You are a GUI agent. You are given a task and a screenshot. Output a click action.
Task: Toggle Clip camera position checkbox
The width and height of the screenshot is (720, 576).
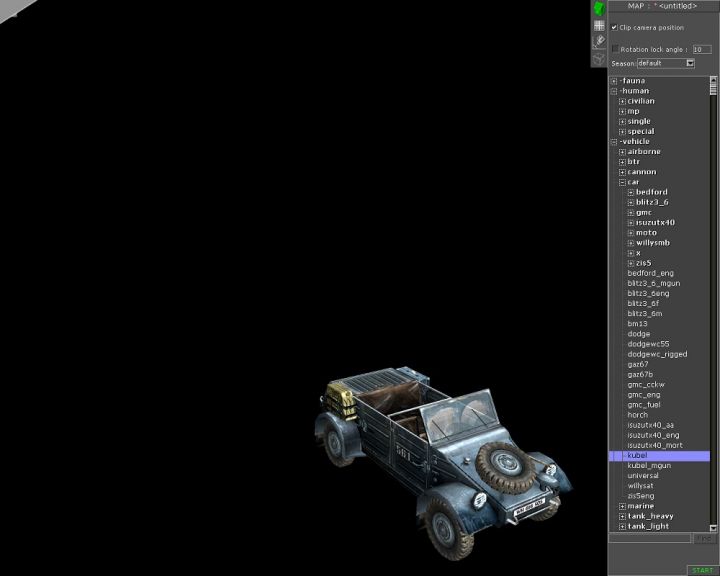(x=614, y=28)
